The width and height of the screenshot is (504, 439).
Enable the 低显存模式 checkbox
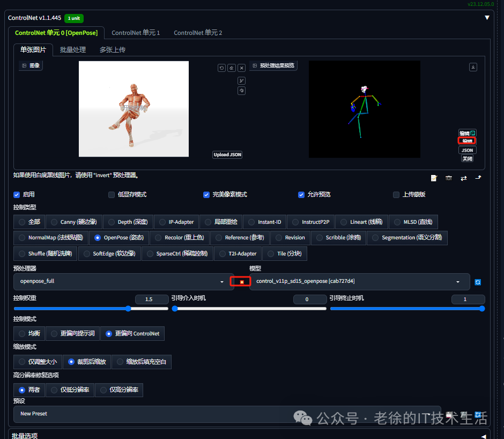(112, 195)
